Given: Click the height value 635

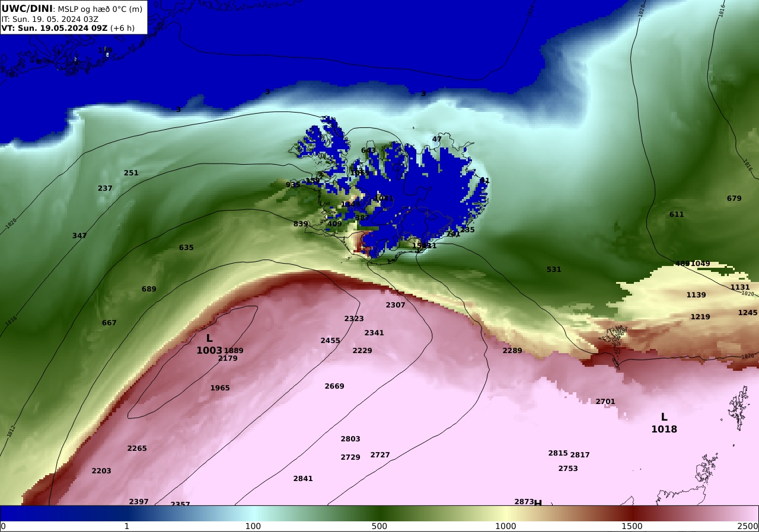Looking at the screenshot, I should [x=186, y=248].
